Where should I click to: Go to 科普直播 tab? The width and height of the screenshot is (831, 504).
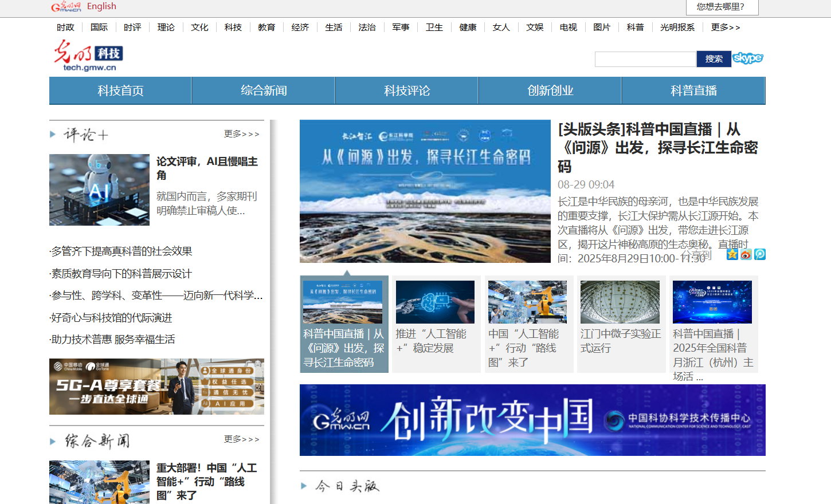693,90
